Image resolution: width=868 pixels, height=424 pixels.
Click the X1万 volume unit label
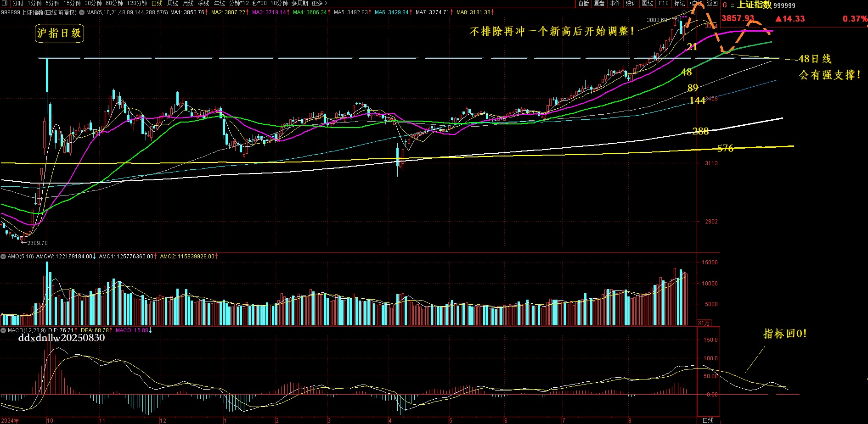pos(704,323)
